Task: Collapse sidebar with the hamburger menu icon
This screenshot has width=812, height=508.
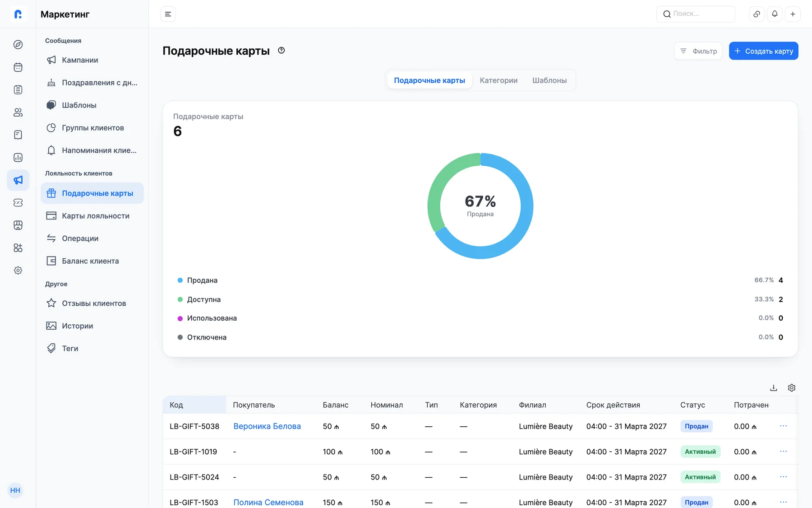Action: click(168, 14)
